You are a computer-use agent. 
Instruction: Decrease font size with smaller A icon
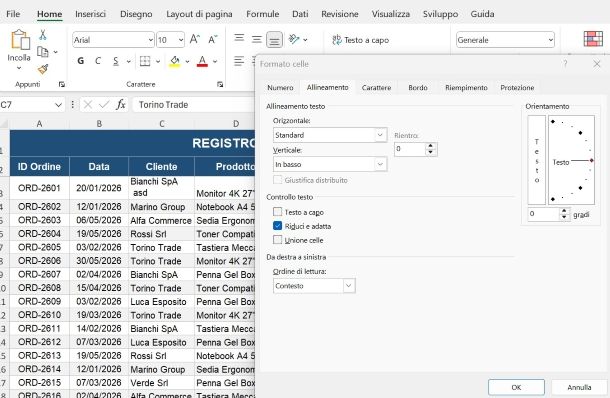click(212, 39)
